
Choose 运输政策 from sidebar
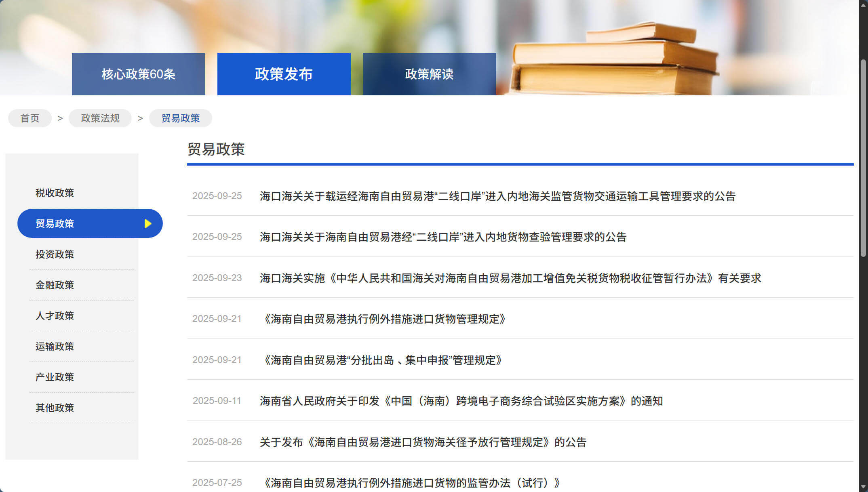tap(55, 347)
